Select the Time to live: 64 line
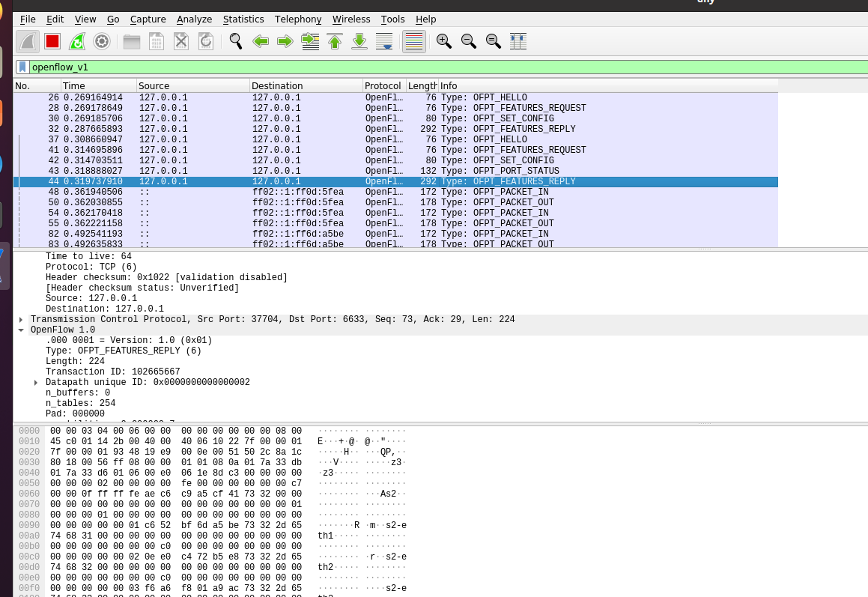Image resolution: width=868 pixels, height=597 pixels. pos(88,256)
